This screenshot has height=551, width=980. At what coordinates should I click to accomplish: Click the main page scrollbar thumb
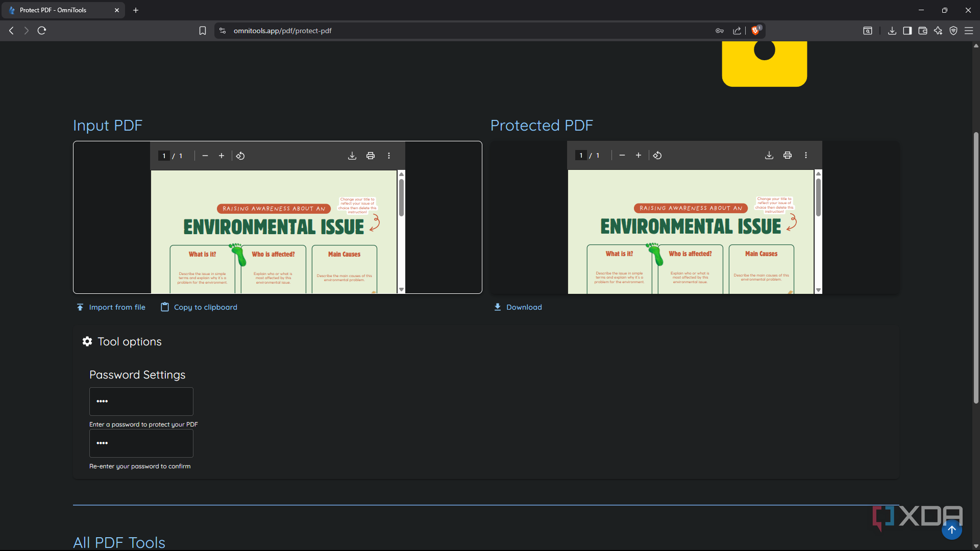(976, 268)
